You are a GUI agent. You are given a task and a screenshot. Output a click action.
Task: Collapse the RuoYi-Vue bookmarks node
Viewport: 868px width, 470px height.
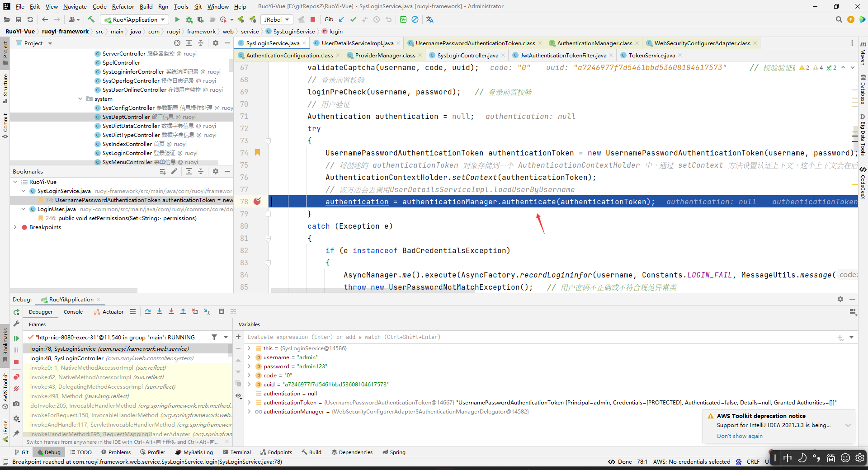tap(15, 182)
